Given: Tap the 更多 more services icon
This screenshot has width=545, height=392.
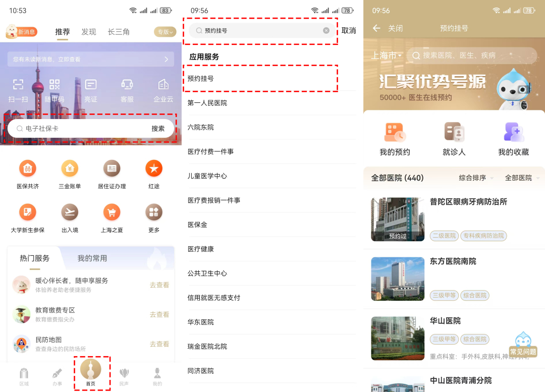Looking at the screenshot, I should click(154, 212).
